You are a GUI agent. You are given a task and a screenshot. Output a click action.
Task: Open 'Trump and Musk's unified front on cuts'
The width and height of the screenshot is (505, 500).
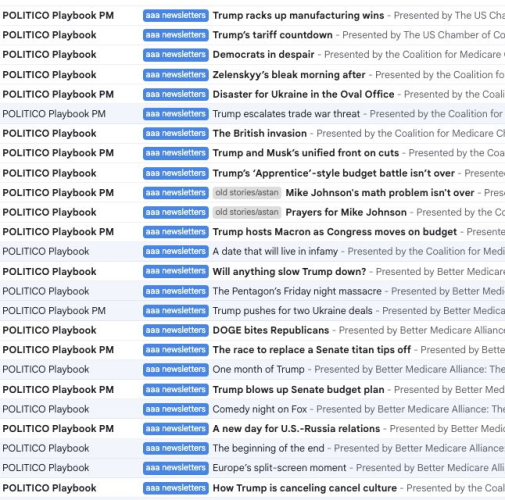pos(306,153)
